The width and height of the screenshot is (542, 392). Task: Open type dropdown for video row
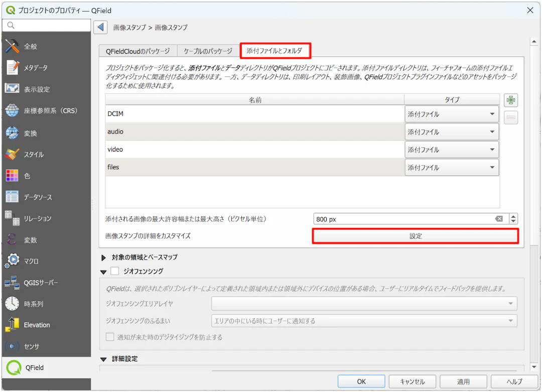pyautogui.click(x=452, y=150)
